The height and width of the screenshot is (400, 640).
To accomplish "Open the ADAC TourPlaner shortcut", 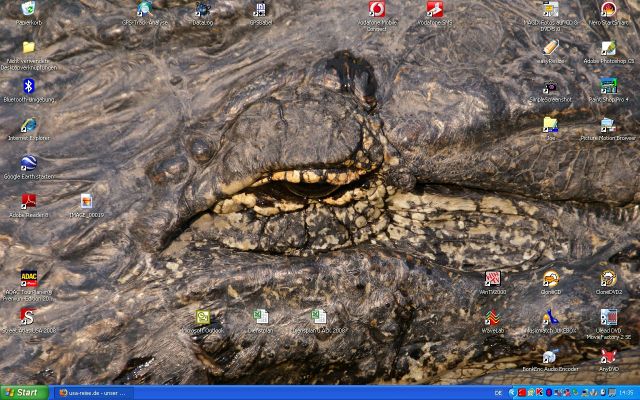I will [29, 279].
